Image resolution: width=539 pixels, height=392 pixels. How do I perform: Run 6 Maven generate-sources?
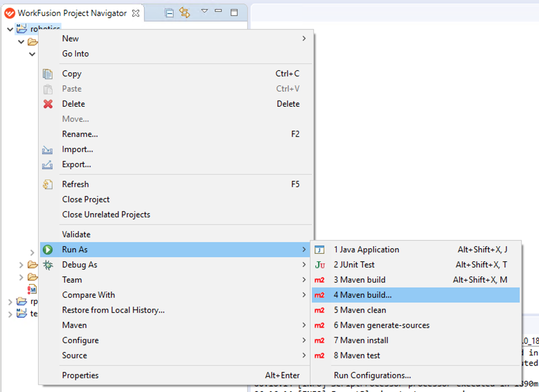coord(416,325)
